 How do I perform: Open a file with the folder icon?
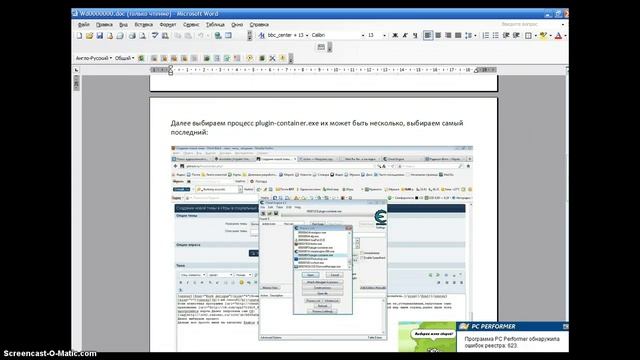point(89,36)
